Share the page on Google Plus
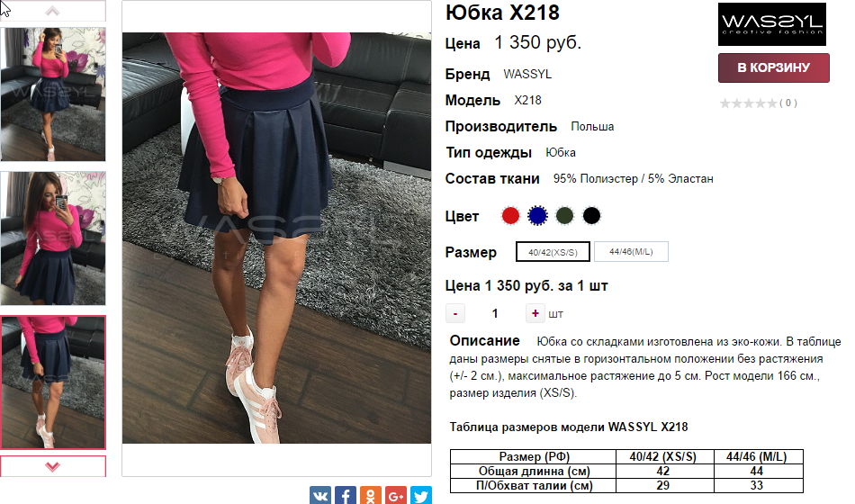 point(395,495)
